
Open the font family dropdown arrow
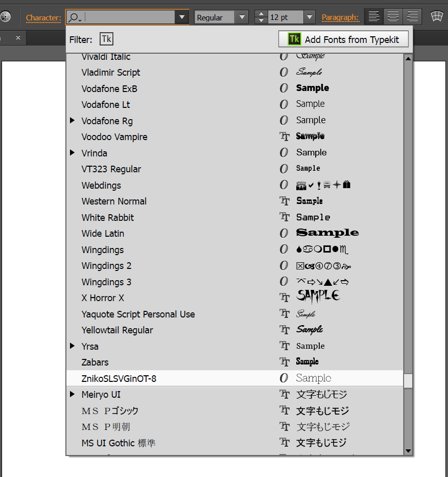click(x=182, y=17)
